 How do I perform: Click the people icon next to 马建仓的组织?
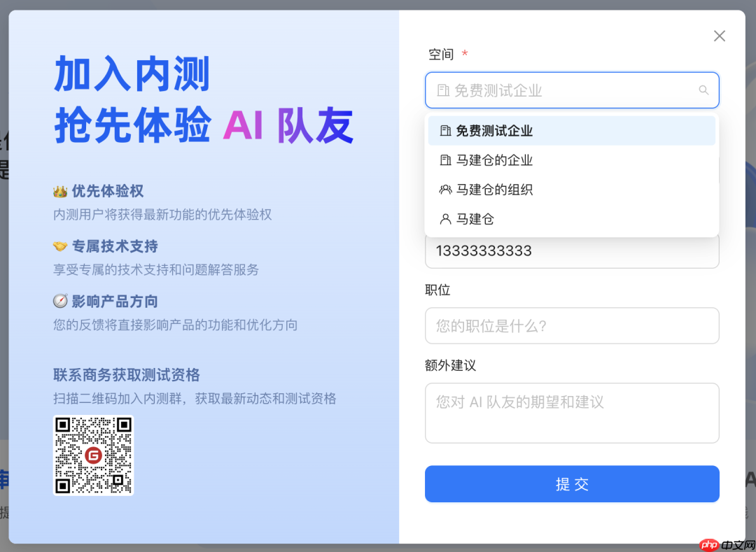444,189
